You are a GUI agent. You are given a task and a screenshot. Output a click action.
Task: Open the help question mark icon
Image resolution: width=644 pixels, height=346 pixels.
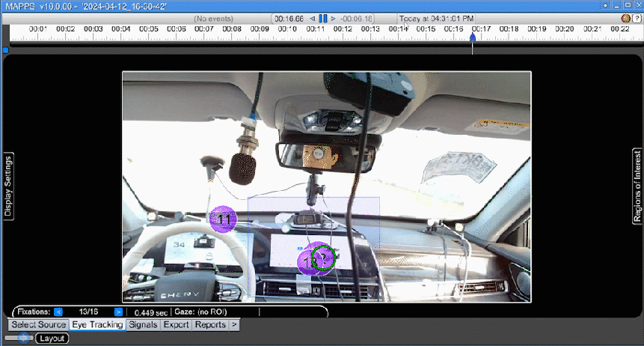636,18
